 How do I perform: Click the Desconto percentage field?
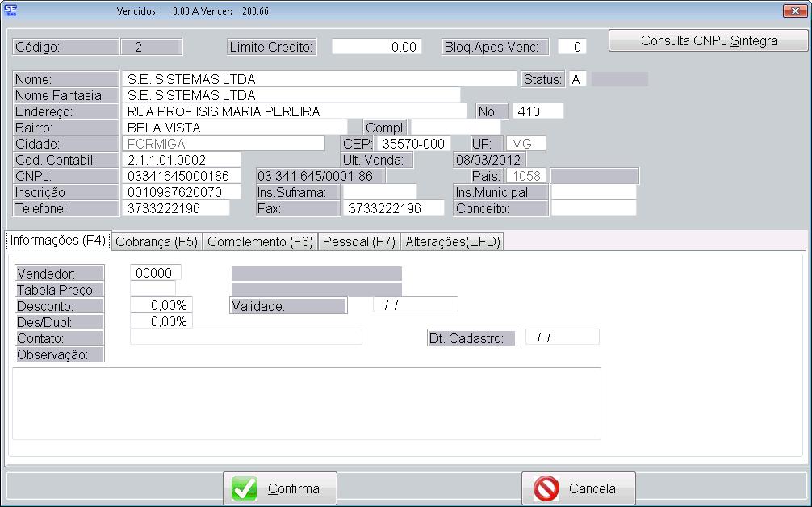point(161,305)
